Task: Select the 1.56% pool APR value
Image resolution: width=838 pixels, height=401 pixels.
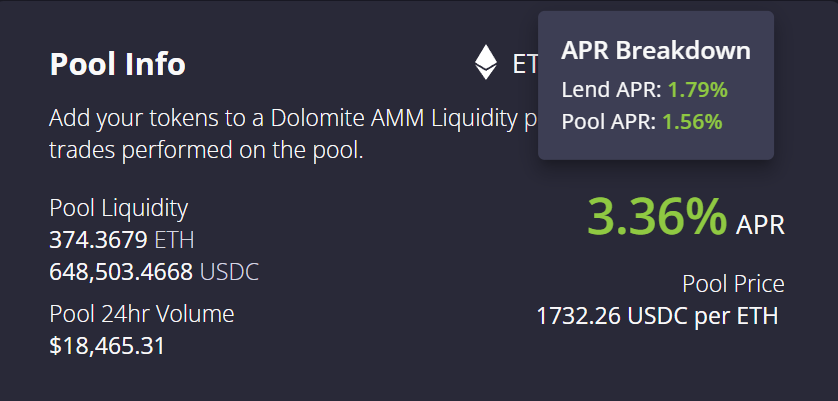Action: click(692, 122)
